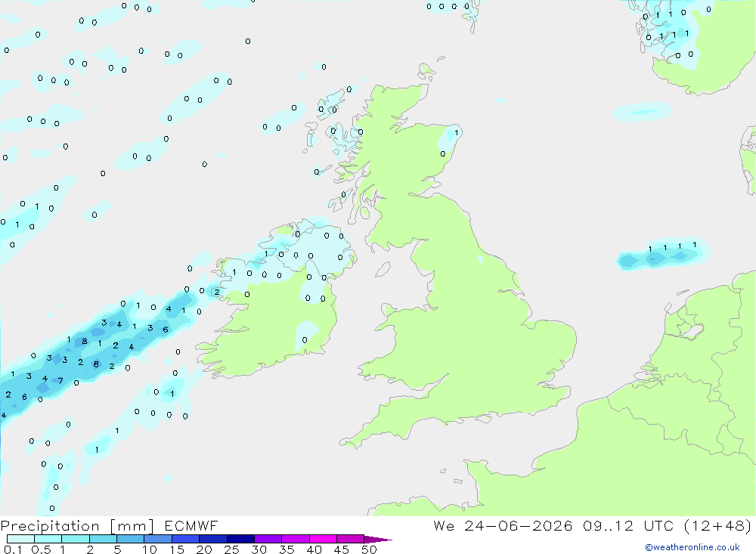The height and width of the screenshot is (554, 756).
Task: Click the 'ECMWF' model label
Action: (x=191, y=526)
